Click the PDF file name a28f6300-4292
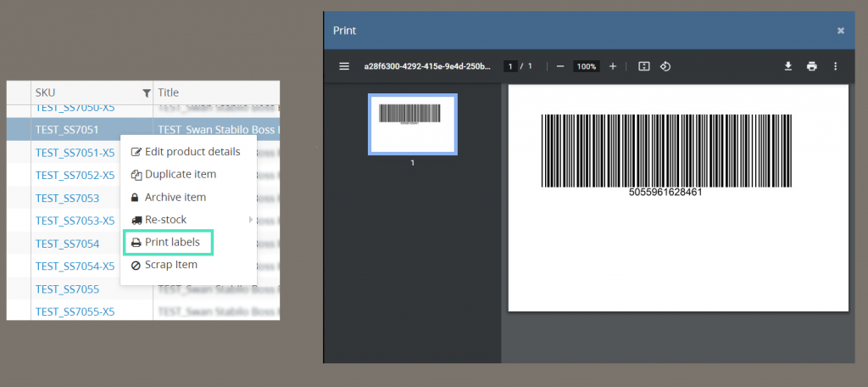 click(x=427, y=66)
